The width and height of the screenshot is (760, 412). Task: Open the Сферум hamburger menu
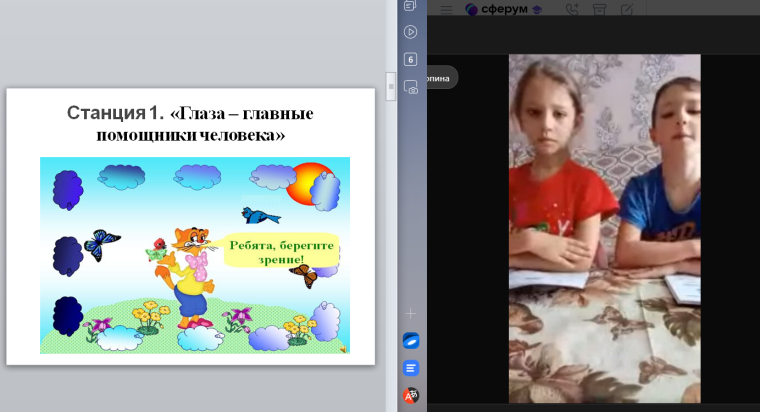(x=446, y=10)
